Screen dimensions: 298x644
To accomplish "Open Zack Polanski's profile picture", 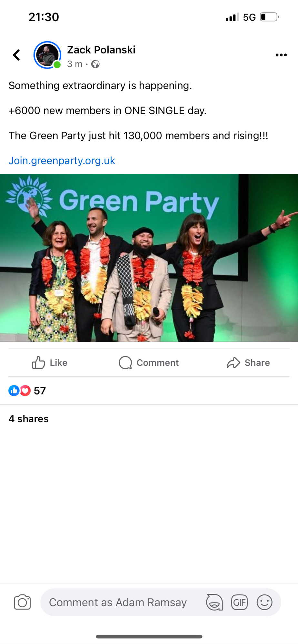I will (x=47, y=55).
